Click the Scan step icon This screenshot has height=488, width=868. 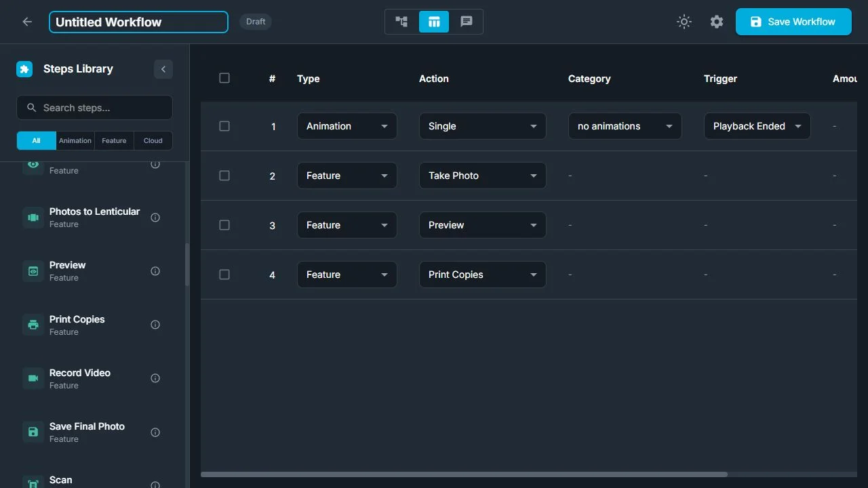click(33, 483)
